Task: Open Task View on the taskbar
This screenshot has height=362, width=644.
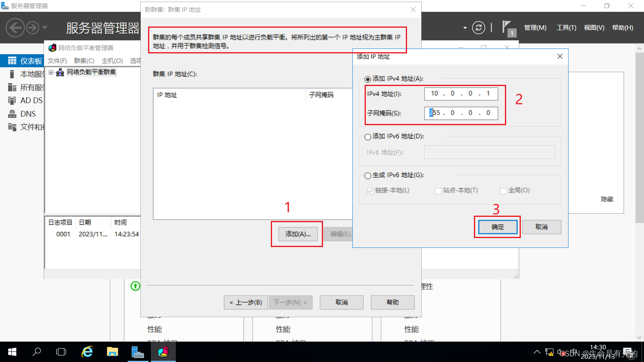Action: point(61,352)
